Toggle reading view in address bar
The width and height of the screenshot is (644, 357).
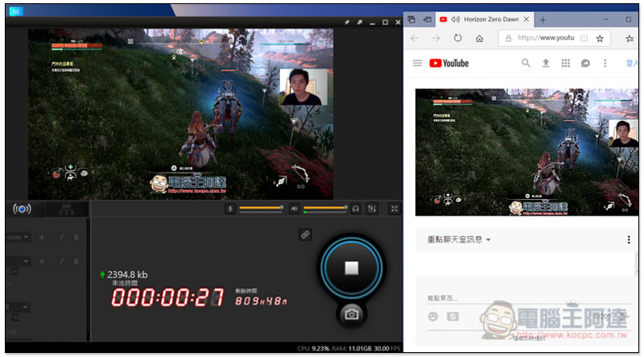click(x=584, y=38)
